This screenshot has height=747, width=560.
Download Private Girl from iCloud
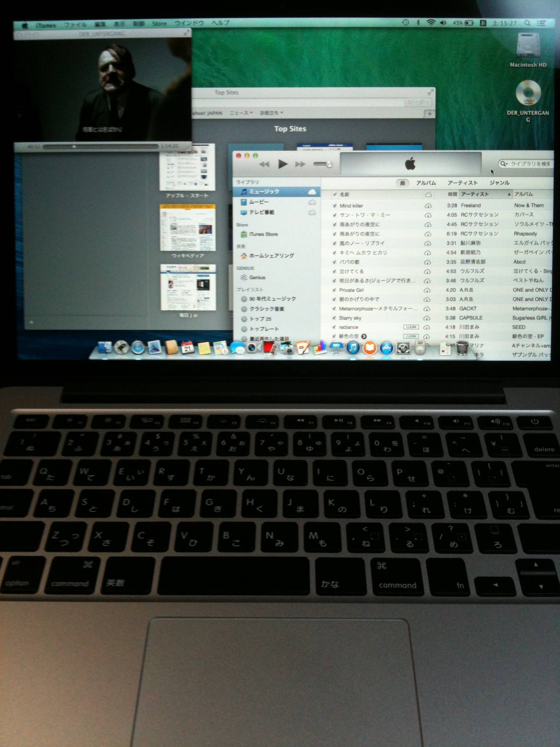[427, 291]
